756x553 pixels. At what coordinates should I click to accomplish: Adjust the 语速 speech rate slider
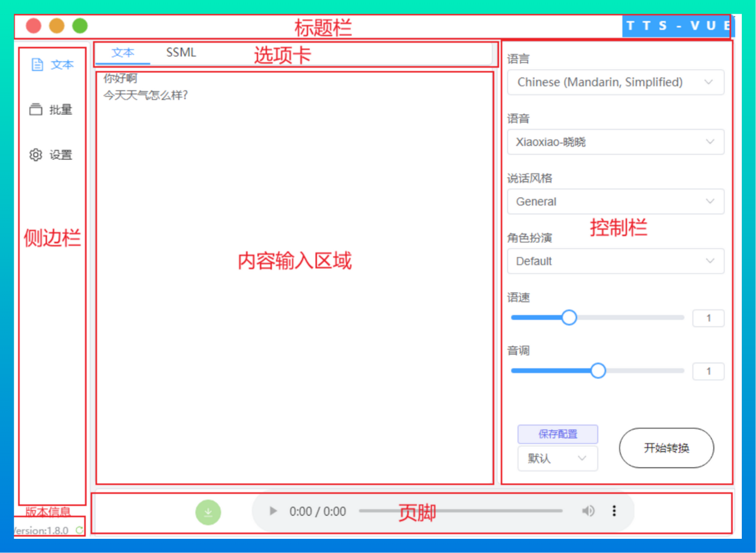click(569, 317)
